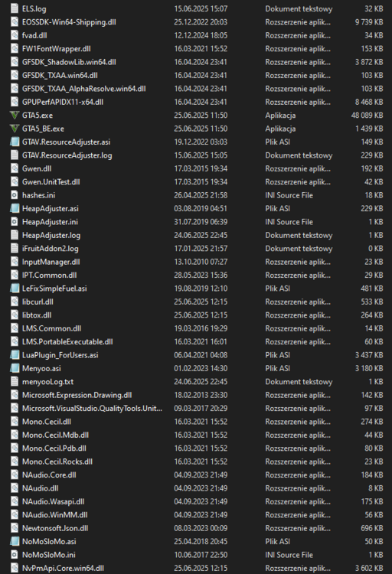Select the file named Microsoft.Expression.Drawing.dll

(x=77, y=395)
